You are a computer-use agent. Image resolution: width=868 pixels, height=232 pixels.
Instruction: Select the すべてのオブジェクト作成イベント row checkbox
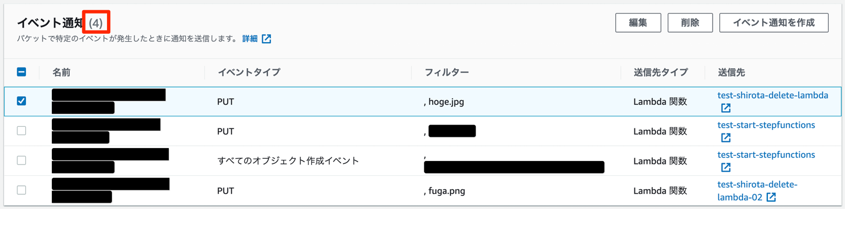21,160
